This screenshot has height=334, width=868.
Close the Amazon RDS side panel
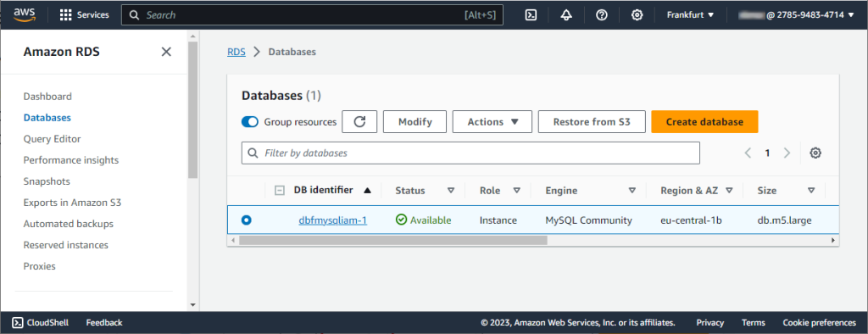pyautogui.click(x=166, y=52)
